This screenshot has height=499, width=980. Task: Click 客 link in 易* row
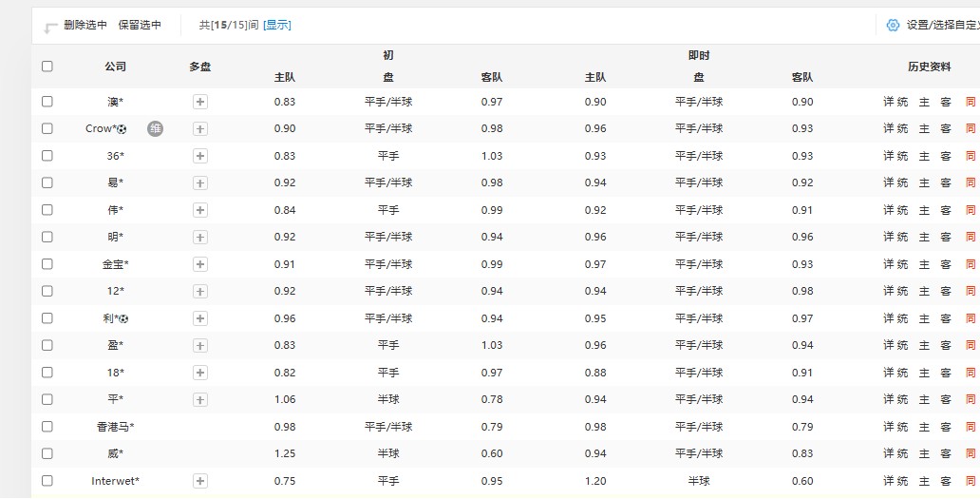(x=946, y=182)
